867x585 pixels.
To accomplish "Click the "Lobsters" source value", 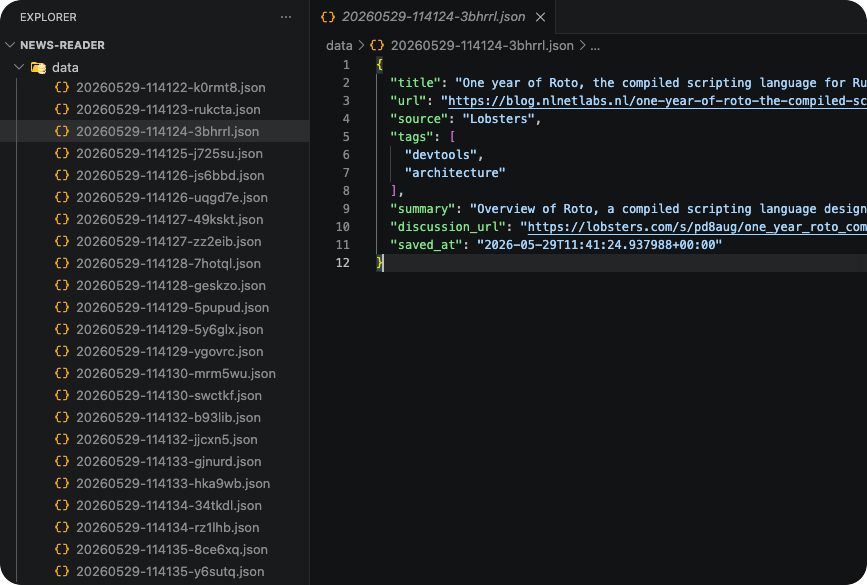I will 499,118.
